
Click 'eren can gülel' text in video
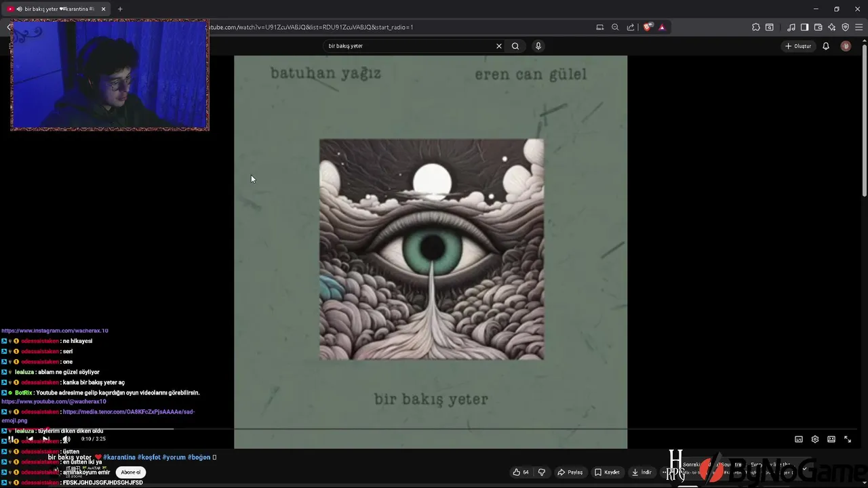pyautogui.click(x=531, y=74)
